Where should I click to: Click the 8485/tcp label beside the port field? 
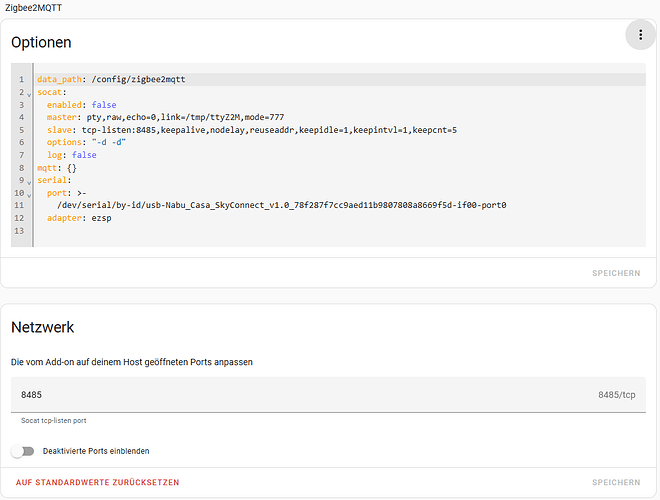tap(616, 395)
